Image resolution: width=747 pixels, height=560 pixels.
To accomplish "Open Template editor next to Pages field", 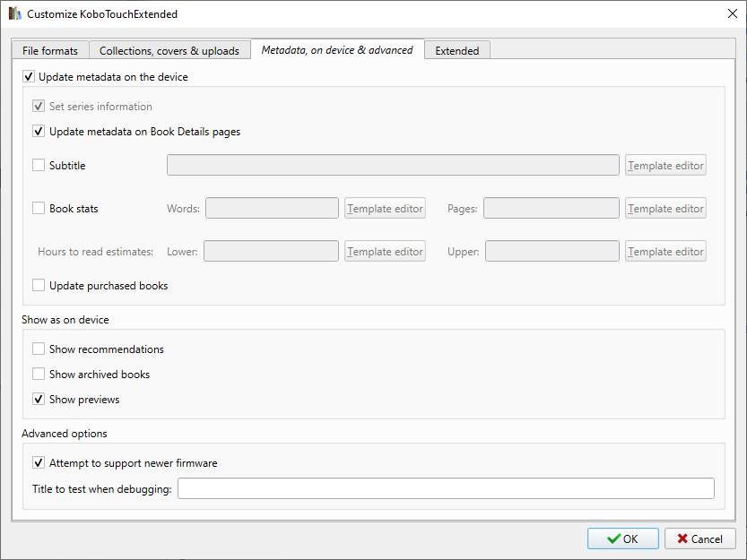I will [665, 209].
